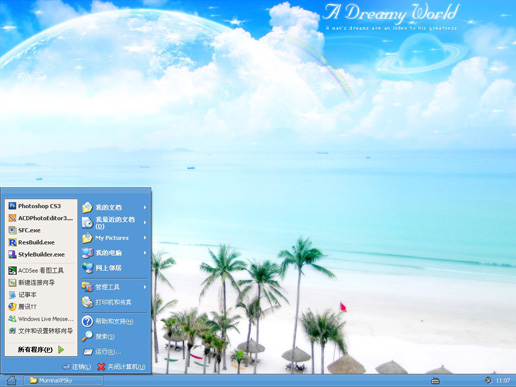Click 关闭计算机 shut down button
The width and height of the screenshot is (516, 387).
pos(121,367)
